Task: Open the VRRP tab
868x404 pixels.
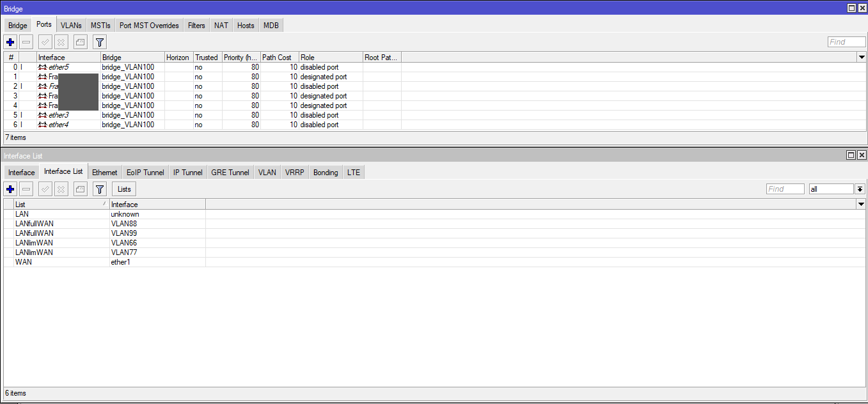Action: [295, 173]
